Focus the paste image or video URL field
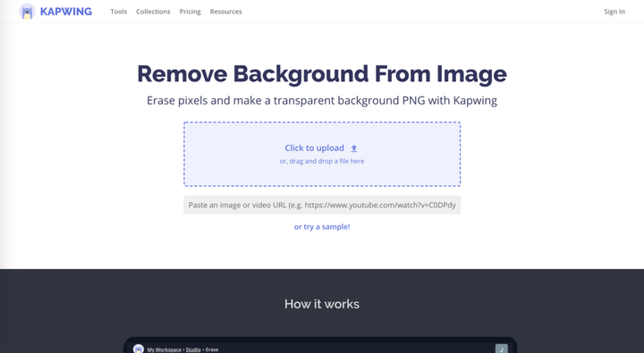This screenshot has height=353, width=644. point(322,205)
